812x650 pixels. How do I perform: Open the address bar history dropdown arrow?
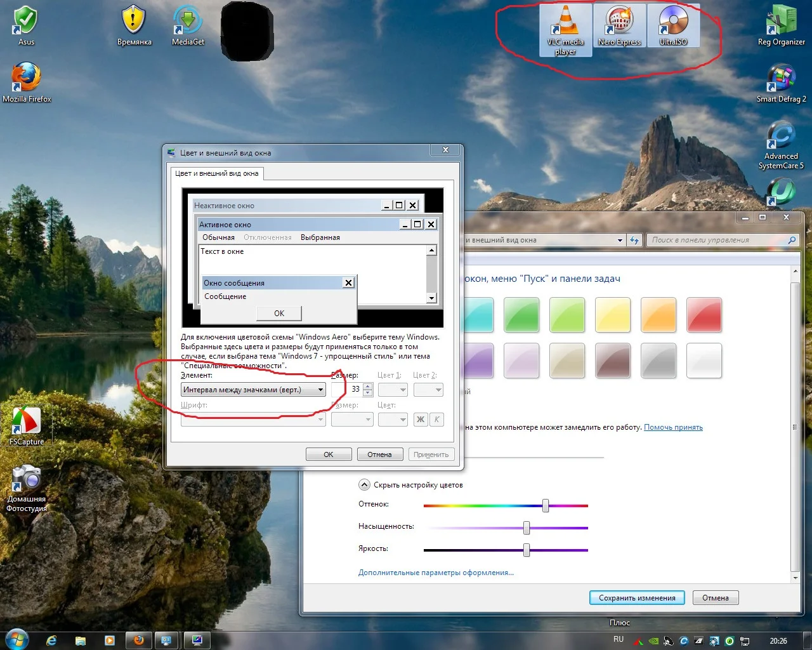click(x=620, y=240)
